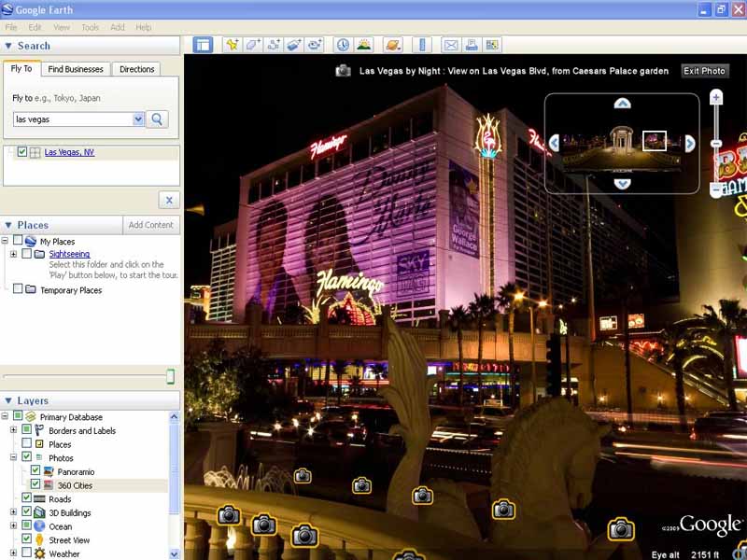Open View in Google Maps icon
This screenshot has height=560, width=747.
pos(492,45)
